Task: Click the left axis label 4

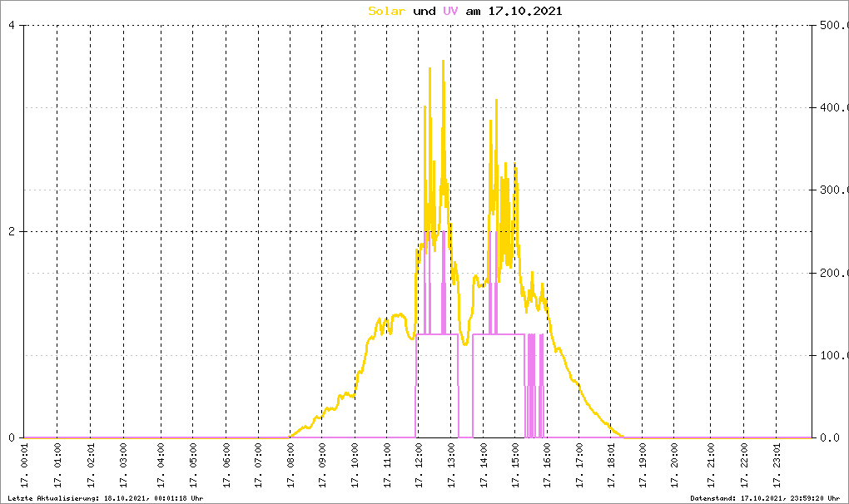Action: 12,25
